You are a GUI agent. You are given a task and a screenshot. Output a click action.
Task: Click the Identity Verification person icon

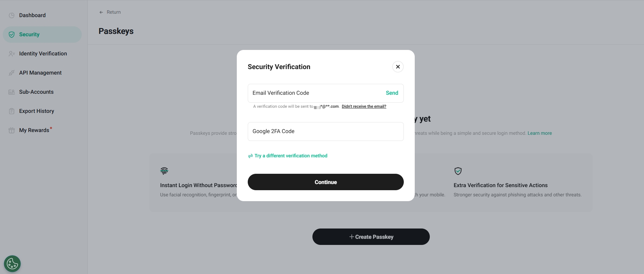point(12,54)
